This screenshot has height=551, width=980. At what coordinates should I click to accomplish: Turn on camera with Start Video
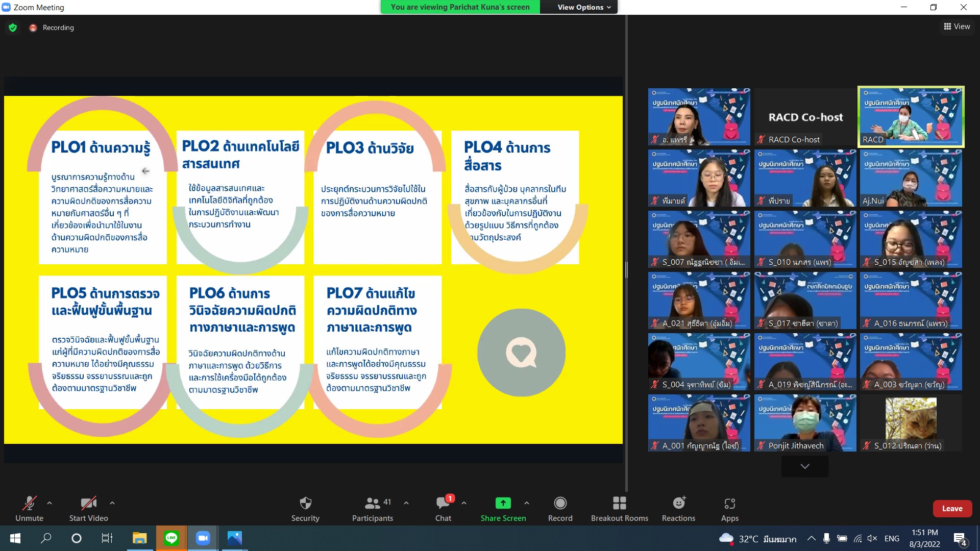[88, 509]
